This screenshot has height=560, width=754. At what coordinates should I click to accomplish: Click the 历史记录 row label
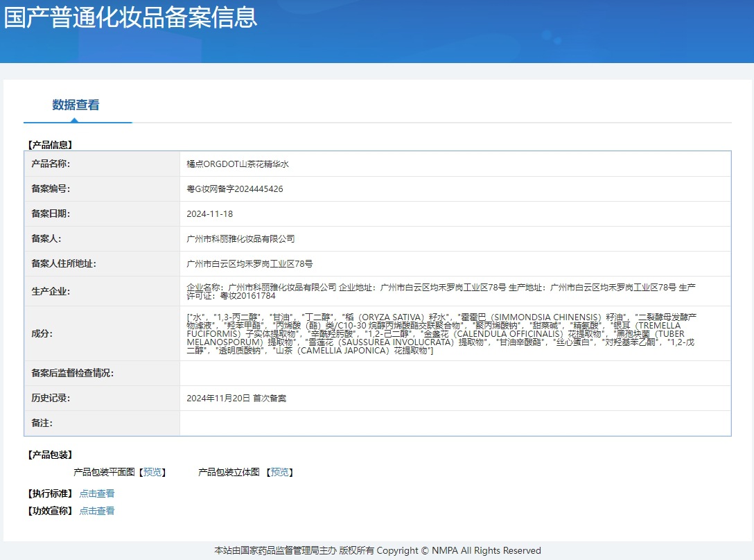[x=51, y=399]
